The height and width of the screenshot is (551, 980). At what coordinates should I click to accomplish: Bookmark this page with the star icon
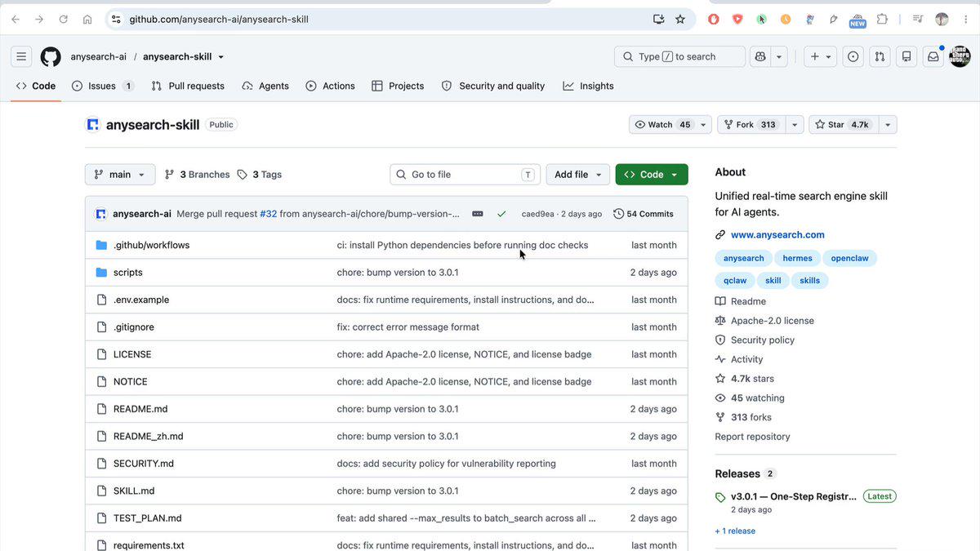click(680, 19)
